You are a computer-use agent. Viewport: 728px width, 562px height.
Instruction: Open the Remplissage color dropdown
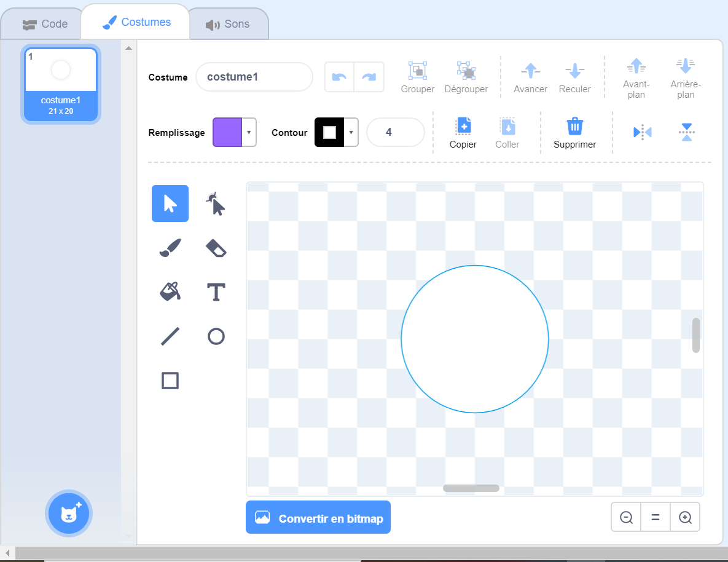pyautogui.click(x=249, y=132)
